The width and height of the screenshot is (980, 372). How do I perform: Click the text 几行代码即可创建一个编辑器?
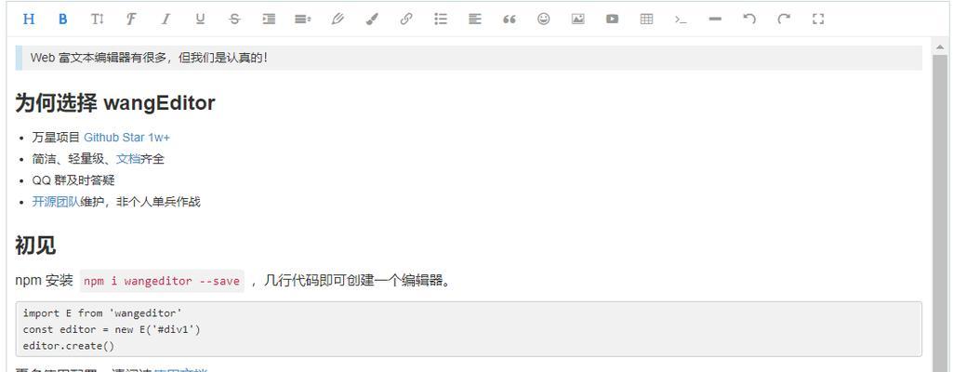[353, 281]
